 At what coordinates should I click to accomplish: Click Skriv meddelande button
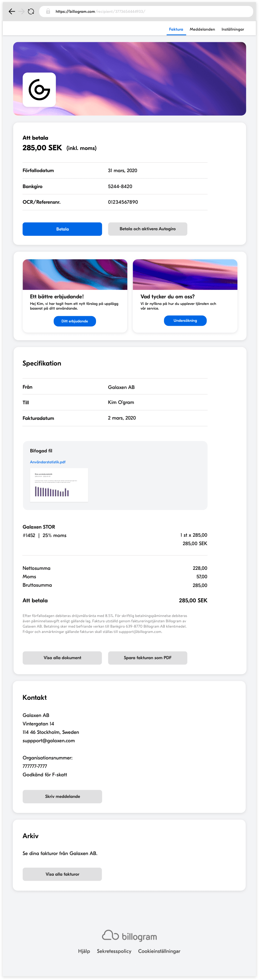62,796
